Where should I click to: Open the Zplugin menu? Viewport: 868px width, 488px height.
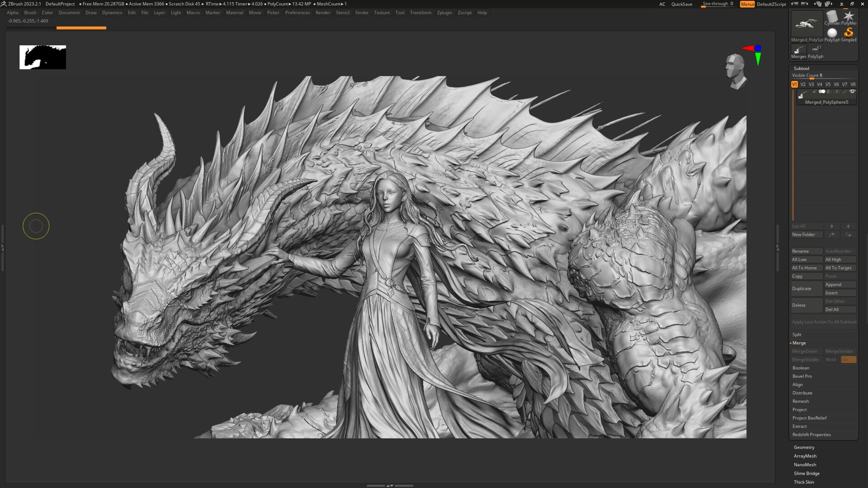444,13
